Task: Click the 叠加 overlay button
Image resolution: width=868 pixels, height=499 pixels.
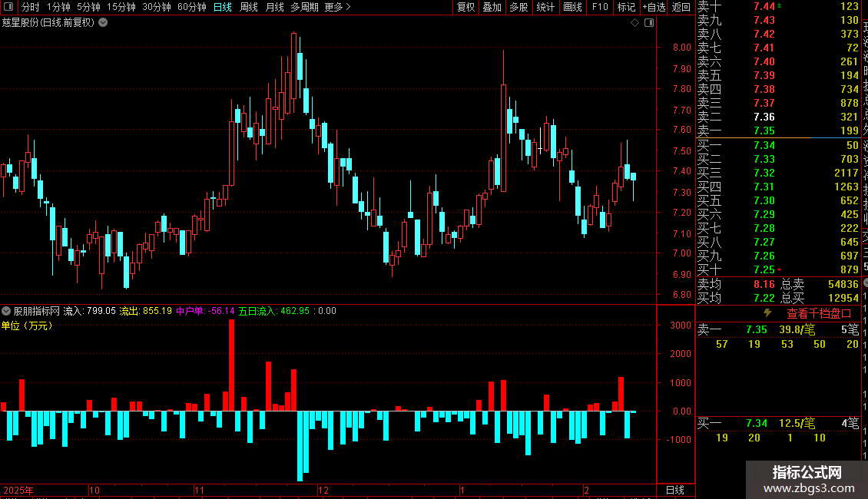Action: click(492, 7)
